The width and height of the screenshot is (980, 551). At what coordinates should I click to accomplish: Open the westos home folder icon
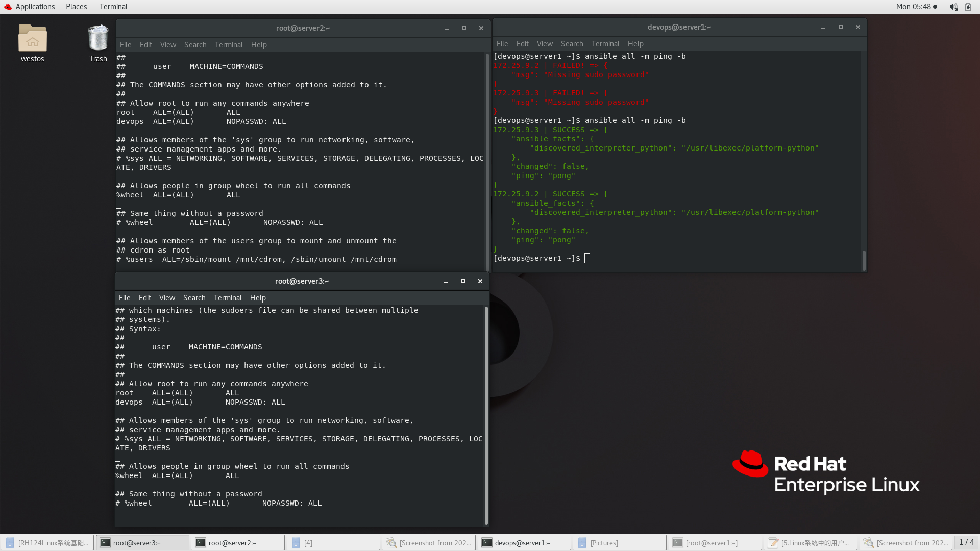(32, 40)
